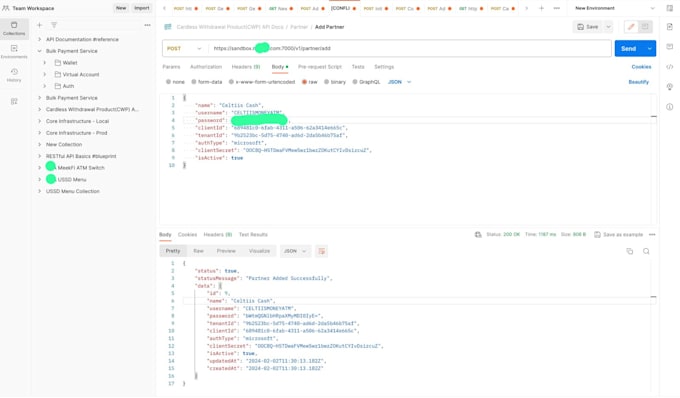This screenshot has height=398, width=680.
Task: Open the USSD Menu Collection tree item
Action: click(x=73, y=191)
